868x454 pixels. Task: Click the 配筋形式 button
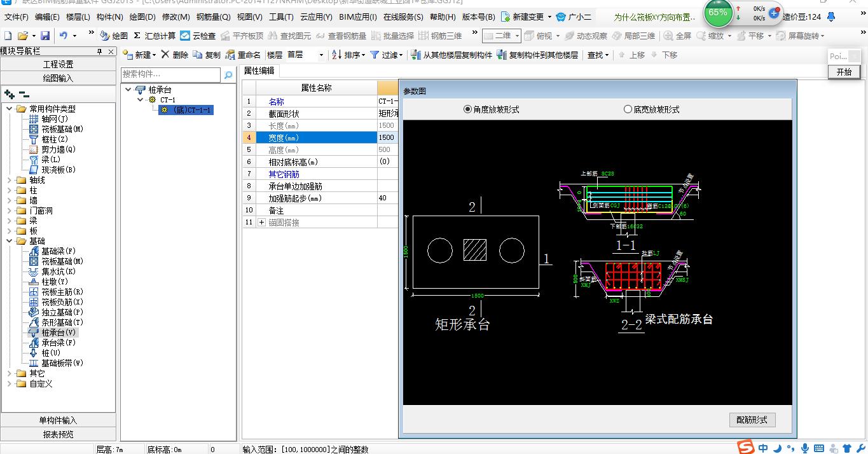point(752,420)
